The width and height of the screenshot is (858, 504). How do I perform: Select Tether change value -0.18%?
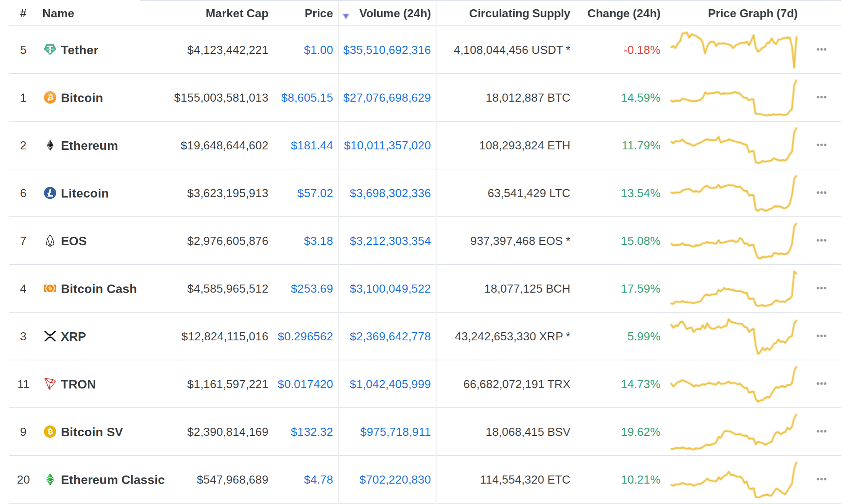[x=642, y=50]
